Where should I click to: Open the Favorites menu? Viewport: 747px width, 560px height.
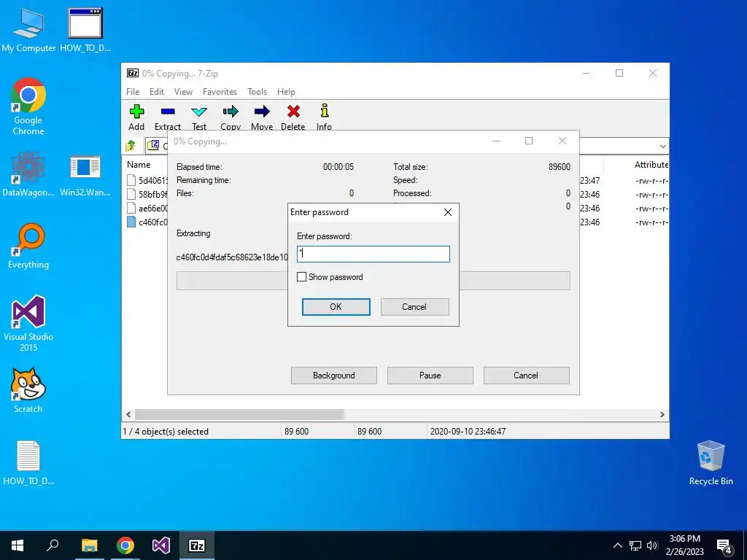click(220, 92)
